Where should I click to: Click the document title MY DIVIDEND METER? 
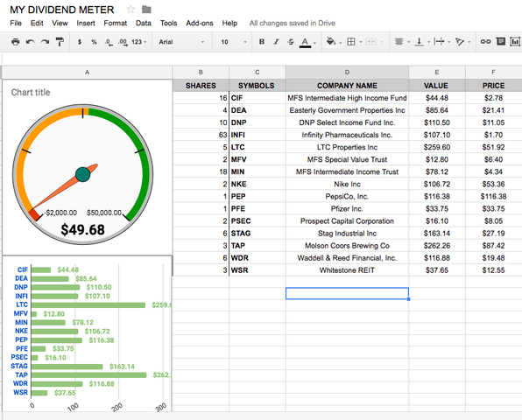tap(62, 10)
